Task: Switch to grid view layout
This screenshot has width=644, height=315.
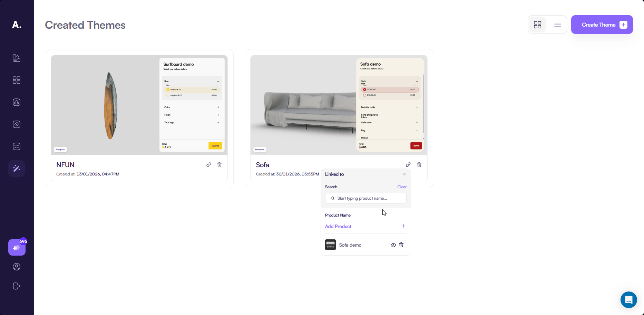Action: click(537, 25)
